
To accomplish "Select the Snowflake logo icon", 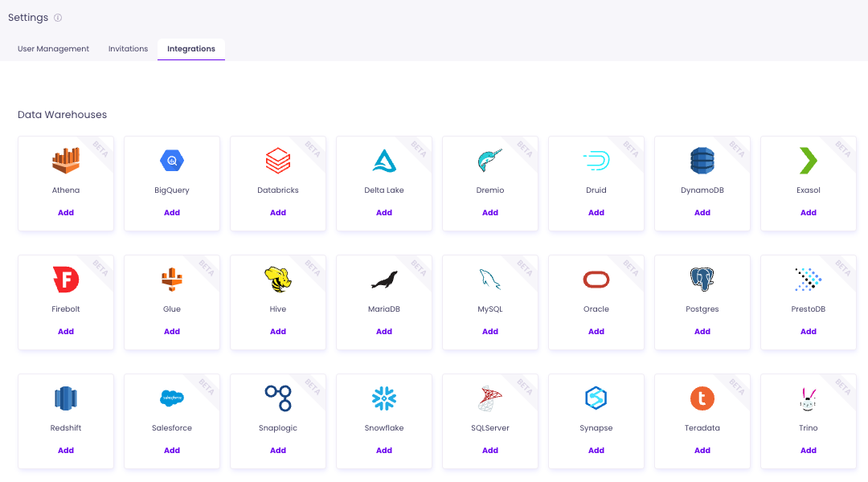I will [384, 398].
